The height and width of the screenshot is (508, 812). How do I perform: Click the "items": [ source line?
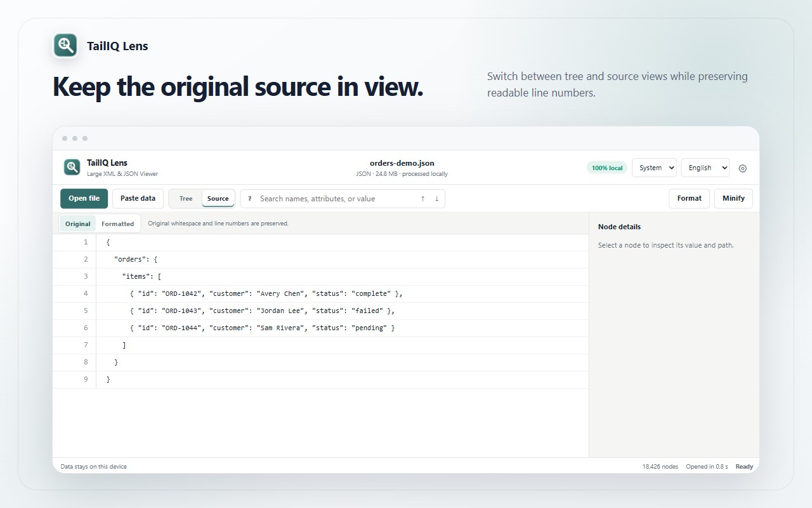click(x=320, y=277)
